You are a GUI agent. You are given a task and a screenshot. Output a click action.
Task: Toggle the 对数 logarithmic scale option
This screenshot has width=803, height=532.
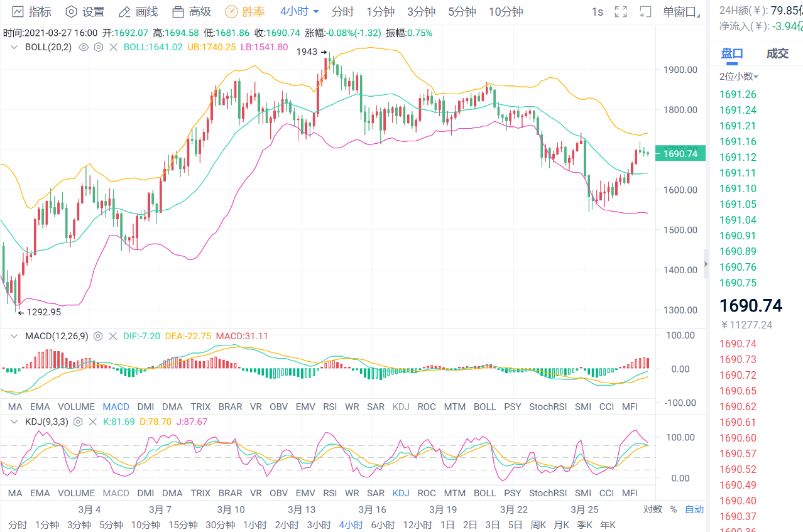click(x=652, y=509)
